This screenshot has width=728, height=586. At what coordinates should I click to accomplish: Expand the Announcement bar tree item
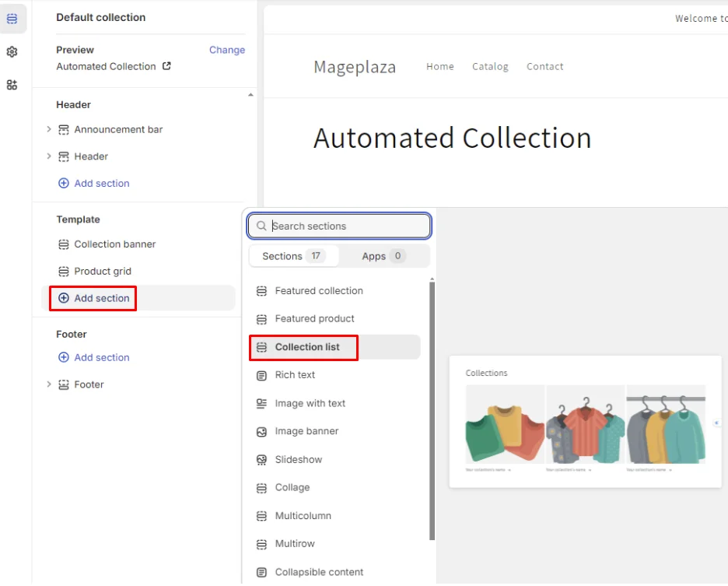pos(49,129)
